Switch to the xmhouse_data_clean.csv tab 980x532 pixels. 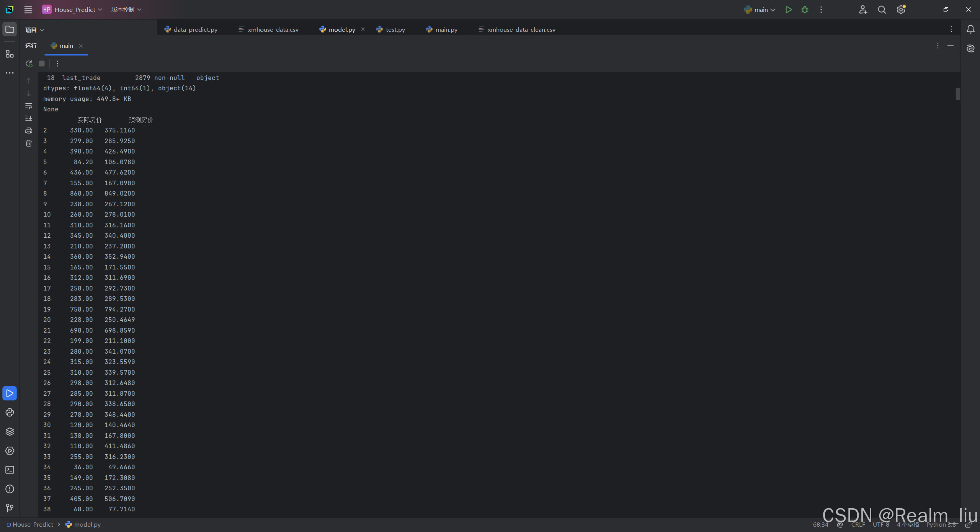(521, 29)
